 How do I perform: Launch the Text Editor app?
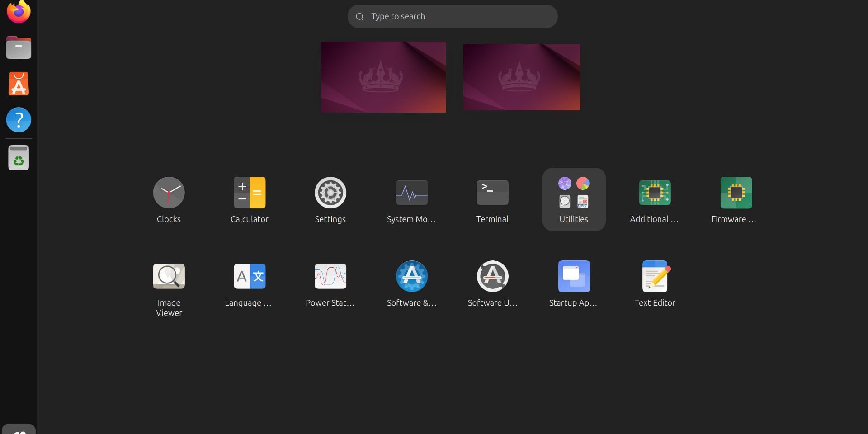click(x=655, y=277)
